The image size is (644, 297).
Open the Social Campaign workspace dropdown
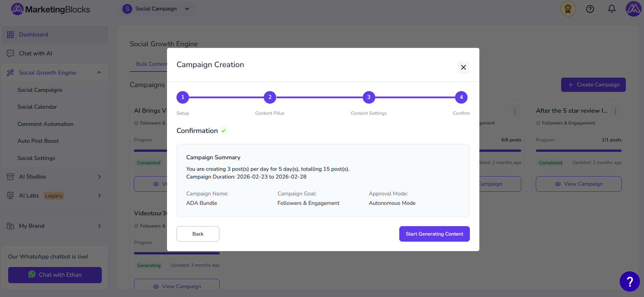tap(156, 9)
